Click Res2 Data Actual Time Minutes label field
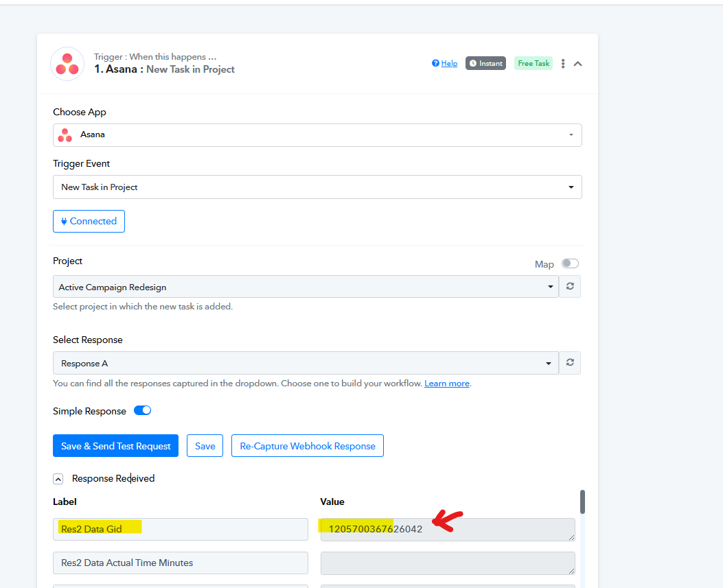The height and width of the screenshot is (588, 723). pyautogui.click(x=181, y=563)
